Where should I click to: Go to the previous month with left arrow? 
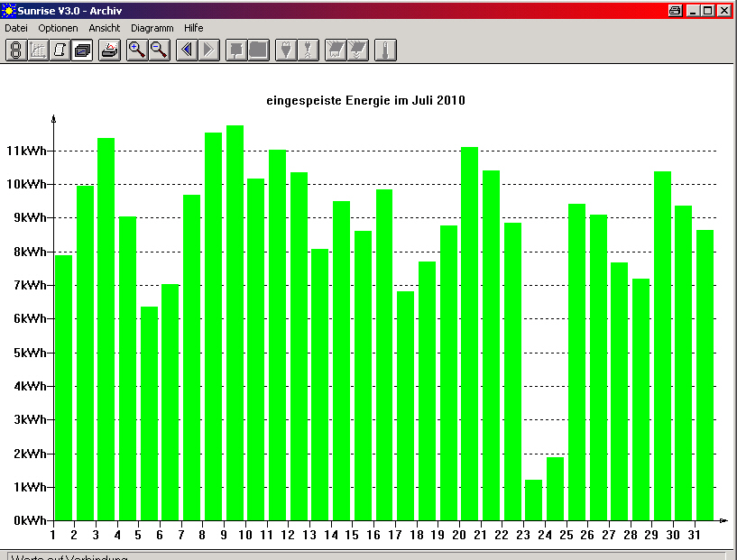[187, 50]
